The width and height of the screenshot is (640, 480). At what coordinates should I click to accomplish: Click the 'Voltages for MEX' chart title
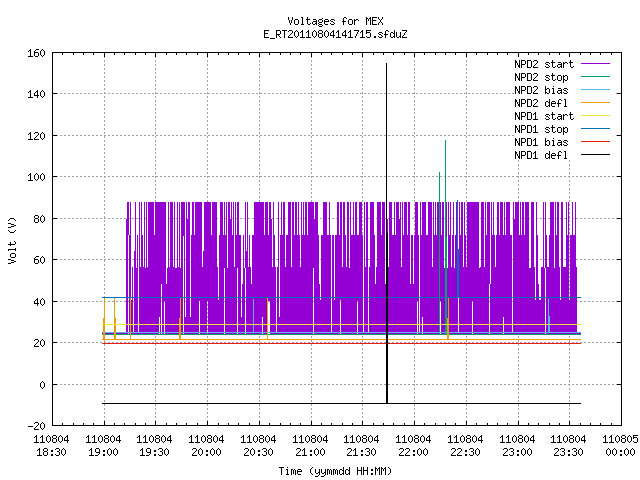pyautogui.click(x=335, y=21)
